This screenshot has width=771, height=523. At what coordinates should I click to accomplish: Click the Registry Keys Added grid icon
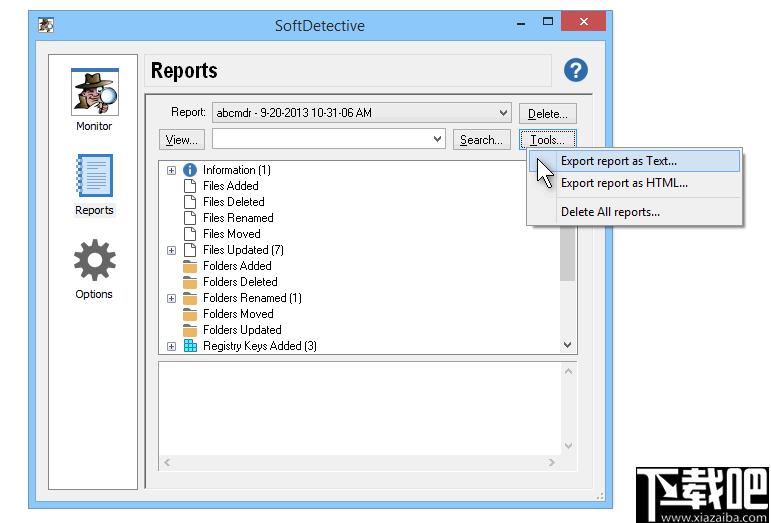pyautogui.click(x=190, y=346)
